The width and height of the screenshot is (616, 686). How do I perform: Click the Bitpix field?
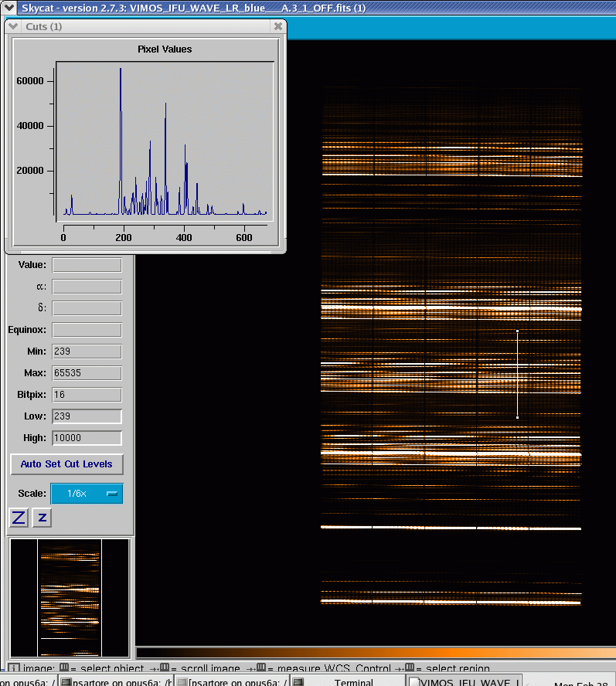87,395
